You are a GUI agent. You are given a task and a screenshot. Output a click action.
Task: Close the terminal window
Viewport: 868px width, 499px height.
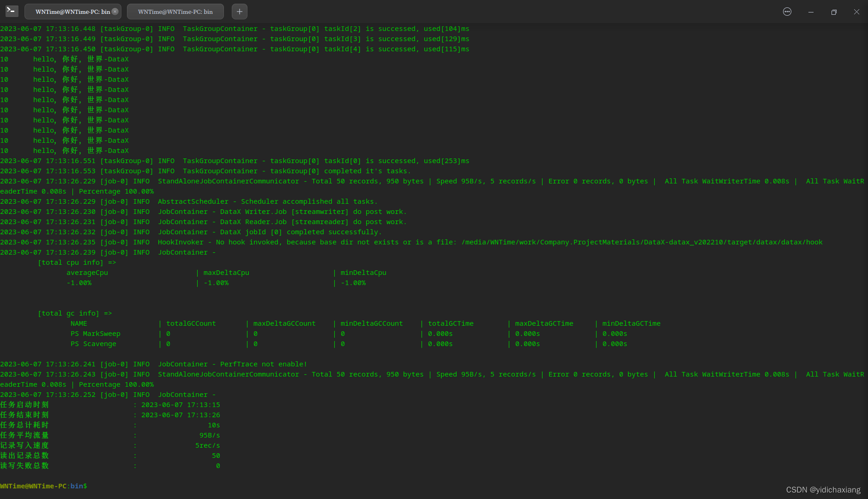click(x=856, y=12)
